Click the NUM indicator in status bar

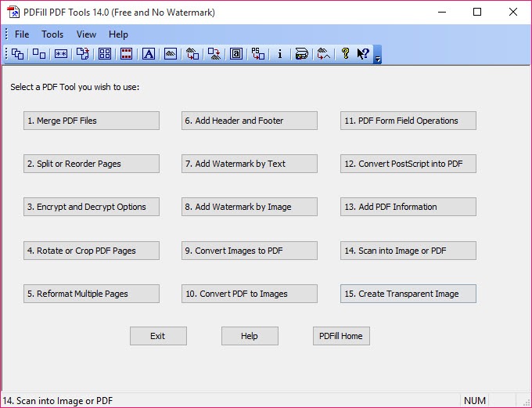pyautogui.click(x=475, y=401)
